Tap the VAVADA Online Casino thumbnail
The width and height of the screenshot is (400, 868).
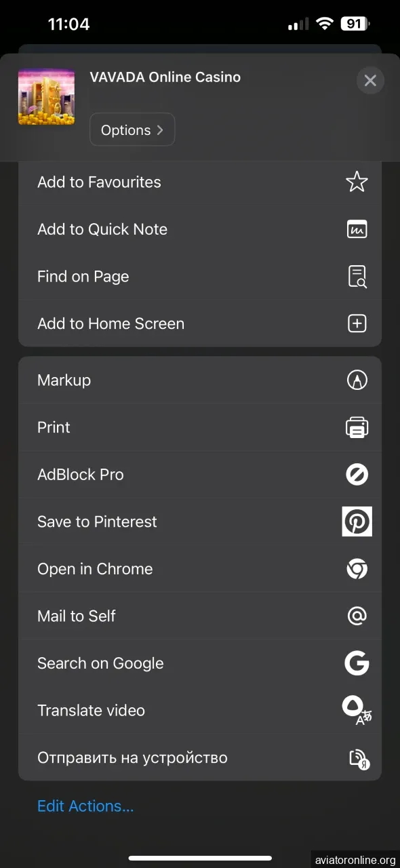(46, 97)
